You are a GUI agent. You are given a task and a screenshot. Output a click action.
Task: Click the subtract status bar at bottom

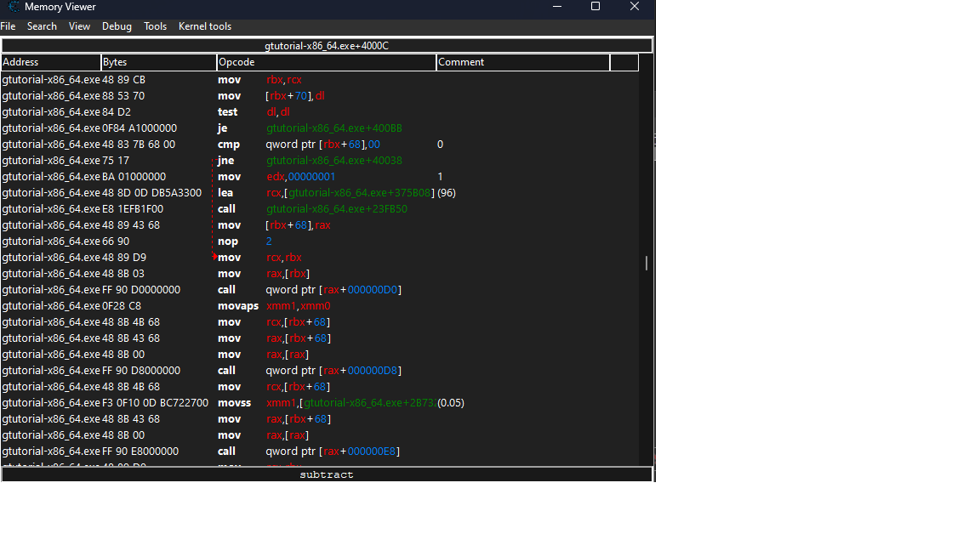(327, 474)
